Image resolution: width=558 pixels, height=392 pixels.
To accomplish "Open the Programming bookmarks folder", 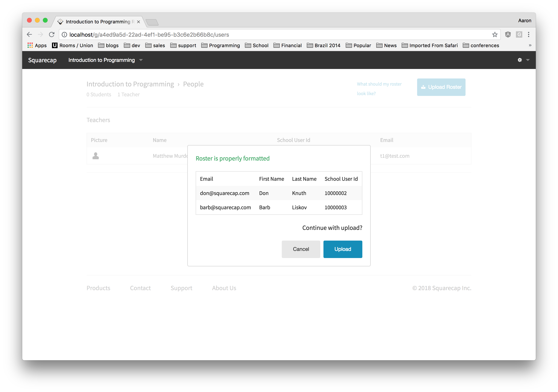I will pyautogui.click(x=220, y=45).
